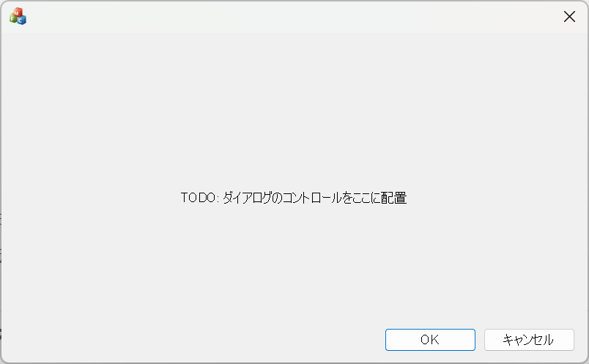Click the TODO static text label
589x364 pixels.
coord(294,198)
